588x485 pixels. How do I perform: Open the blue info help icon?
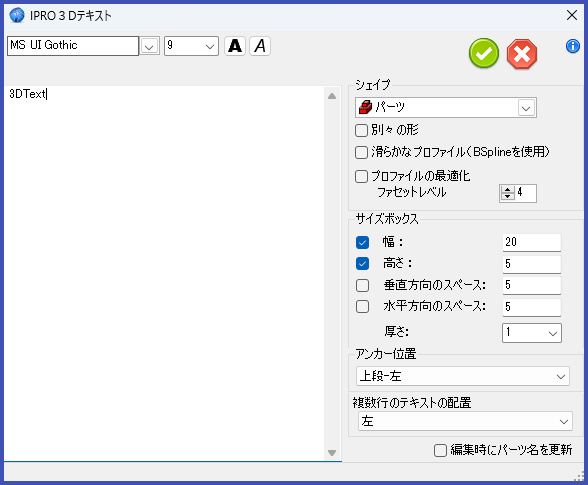pos(572,46)
